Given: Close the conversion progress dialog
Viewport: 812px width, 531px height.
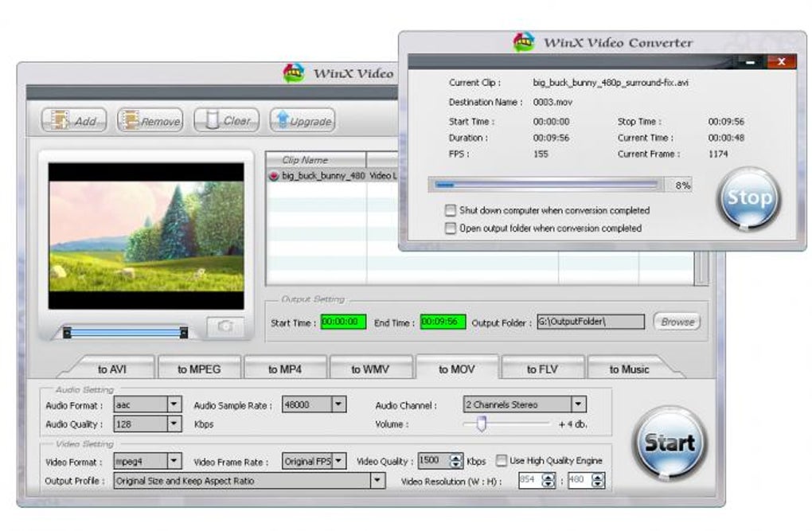Looking at the screenshot, I should (x=782, y=61).
